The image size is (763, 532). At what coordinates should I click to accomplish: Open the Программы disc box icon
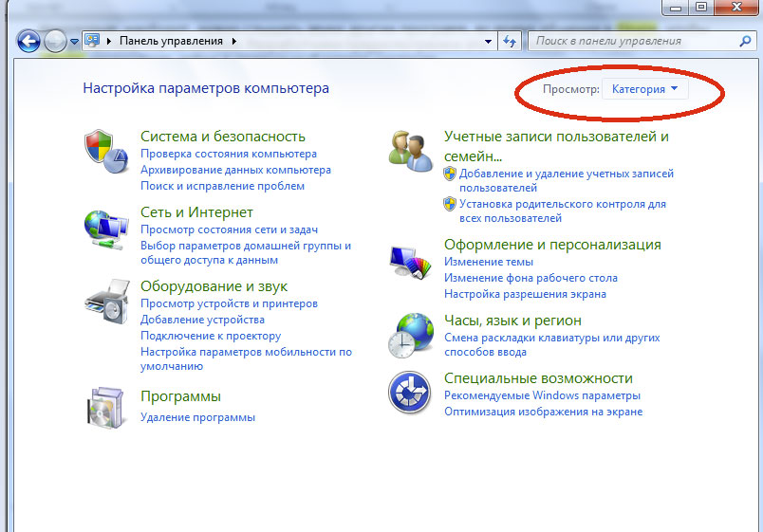tap(105, 408)
